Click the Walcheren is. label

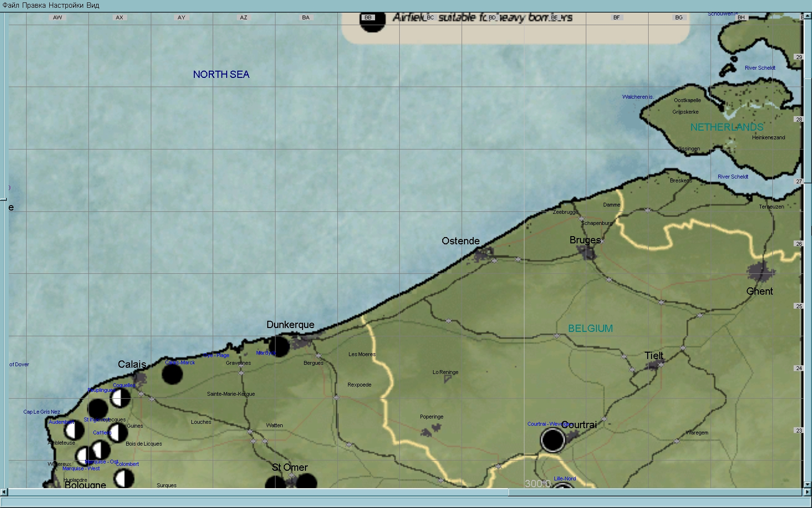click(638, 97)
